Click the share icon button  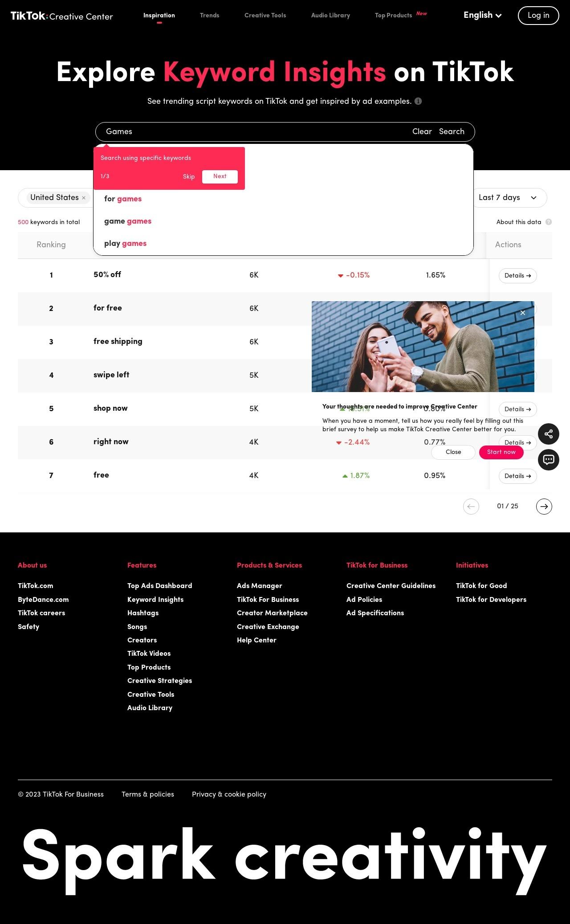tap(549, 434)
